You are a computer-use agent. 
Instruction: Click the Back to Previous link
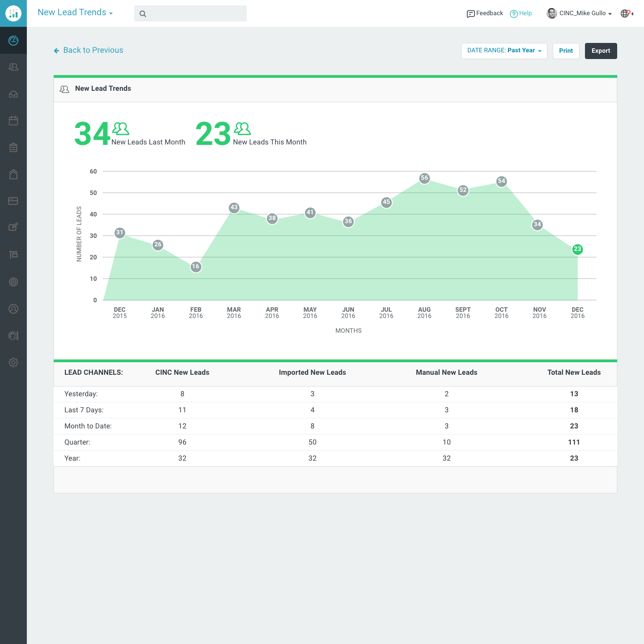[x=93, y=50]
